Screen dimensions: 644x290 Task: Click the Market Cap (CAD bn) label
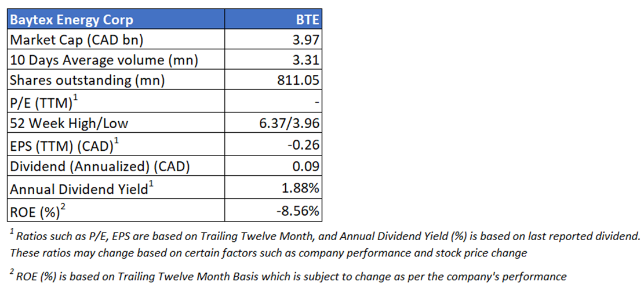point(75,41)
